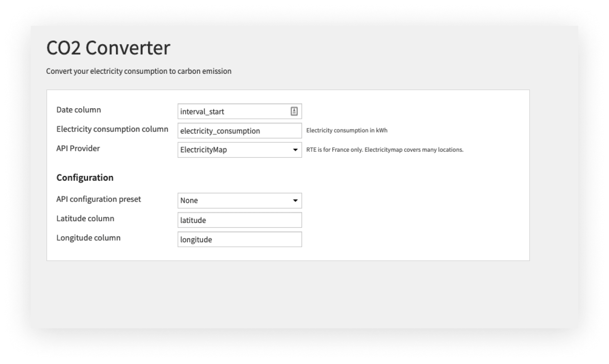Click the Electricity consumption column input field

pos(239,131)
